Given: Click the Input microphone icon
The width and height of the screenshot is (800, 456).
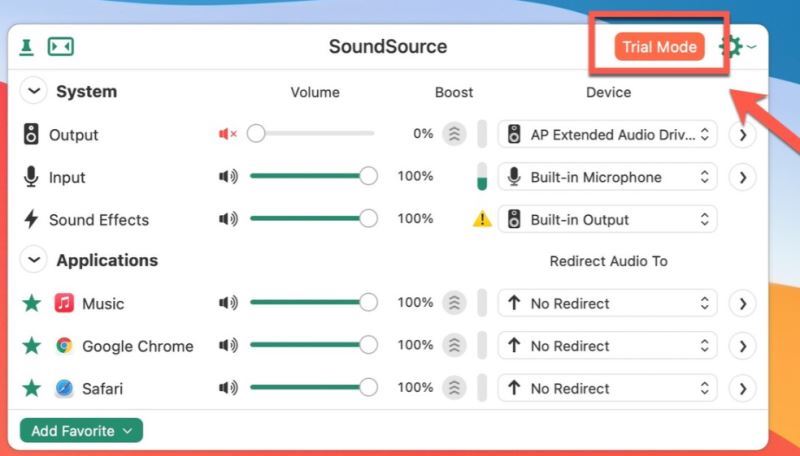Looking at the screenshot, I should [31, 176].
